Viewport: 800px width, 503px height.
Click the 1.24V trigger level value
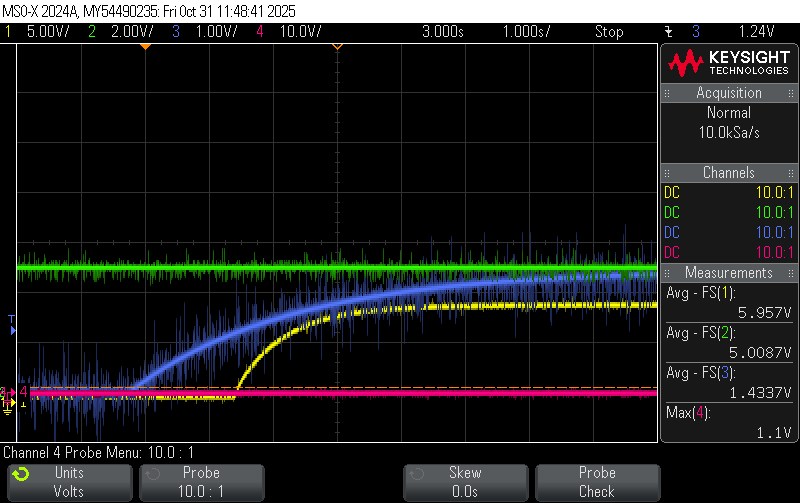pos(757,32)
